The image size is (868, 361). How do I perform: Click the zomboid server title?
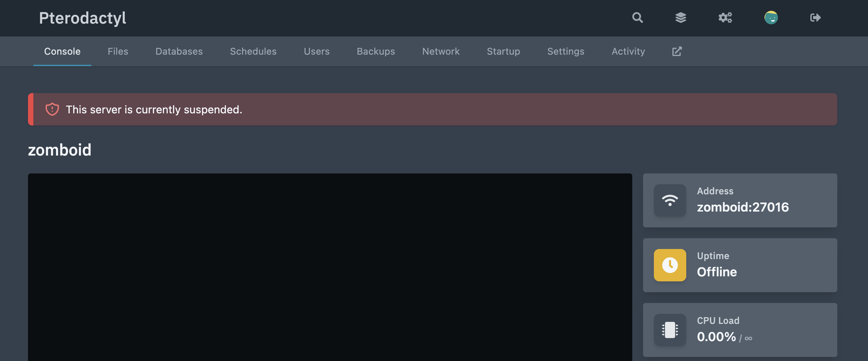point(60,150)
